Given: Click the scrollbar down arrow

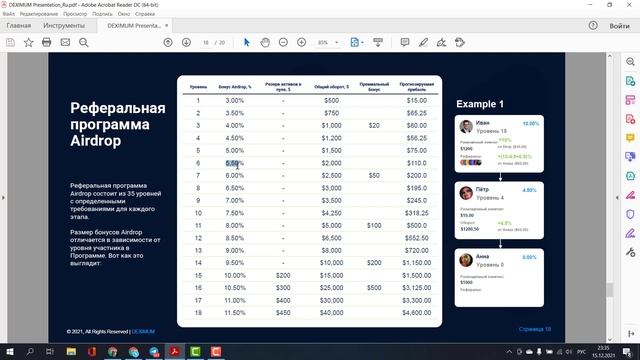Looking at the screenshot, I should click(x=610, y=339).
